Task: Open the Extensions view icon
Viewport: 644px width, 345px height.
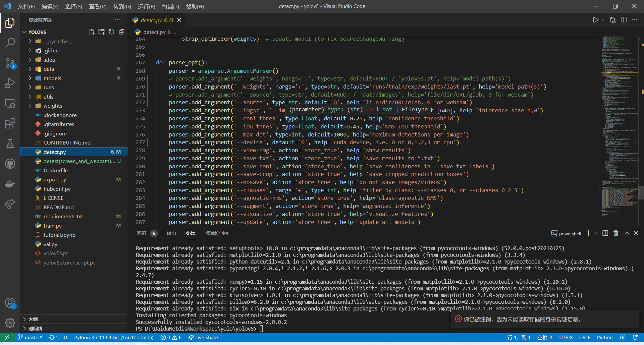Action: 10,123
